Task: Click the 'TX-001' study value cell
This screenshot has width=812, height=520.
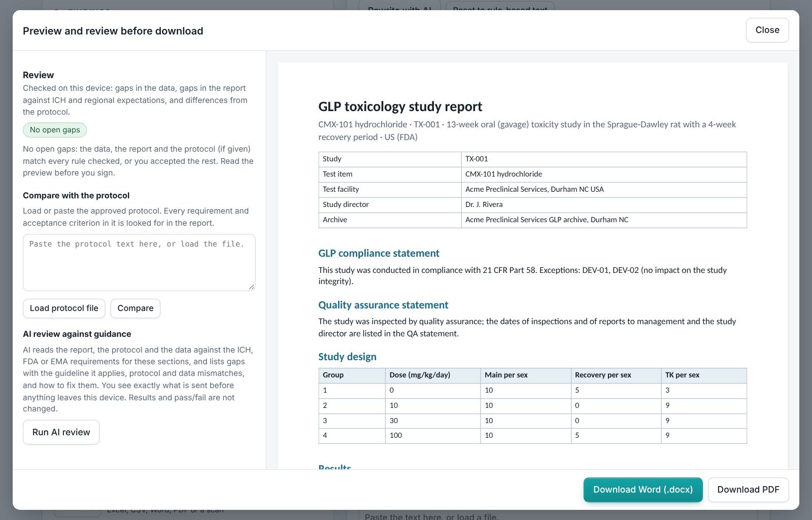Action: click(x=604, y=159)
